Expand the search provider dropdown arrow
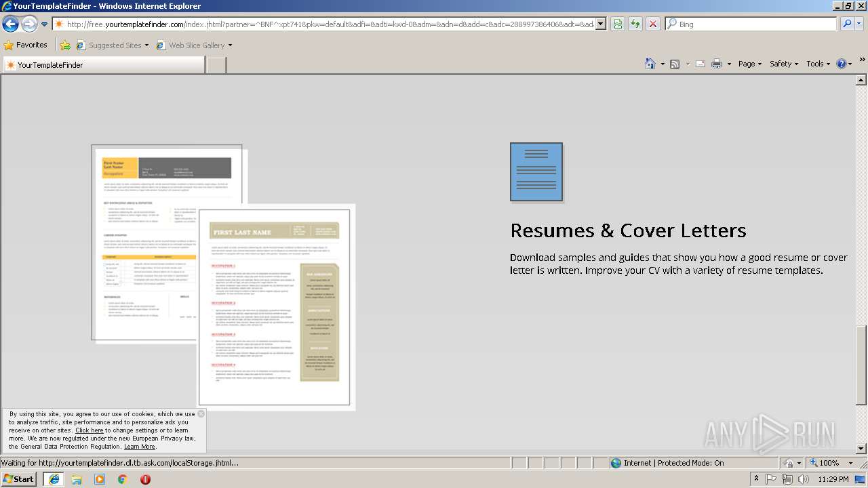The image size is (868, 488). tap(860, 24)
